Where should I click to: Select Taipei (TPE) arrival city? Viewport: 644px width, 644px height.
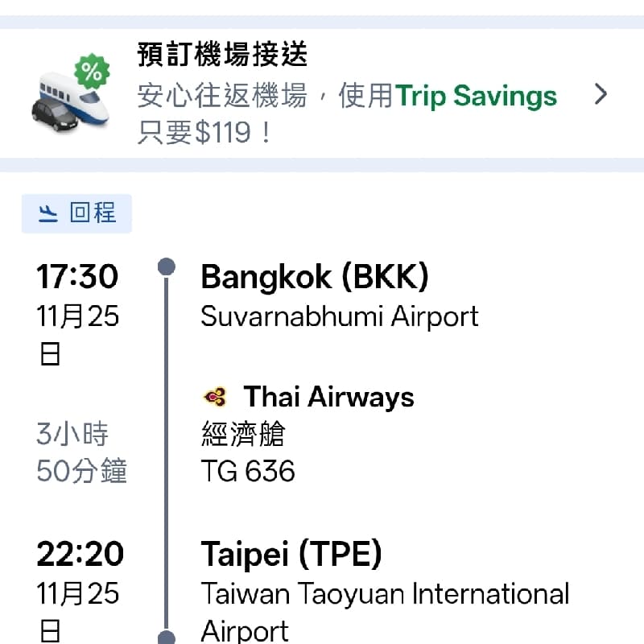tap(291, 554)
